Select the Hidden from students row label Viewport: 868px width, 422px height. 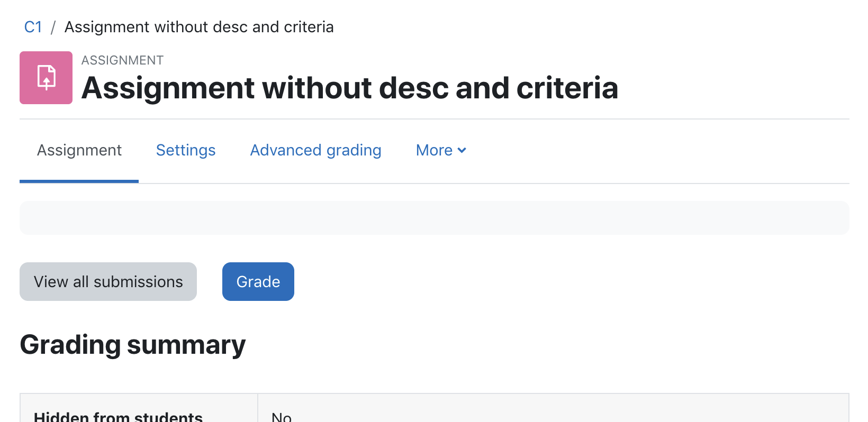[x=118, y=416]
